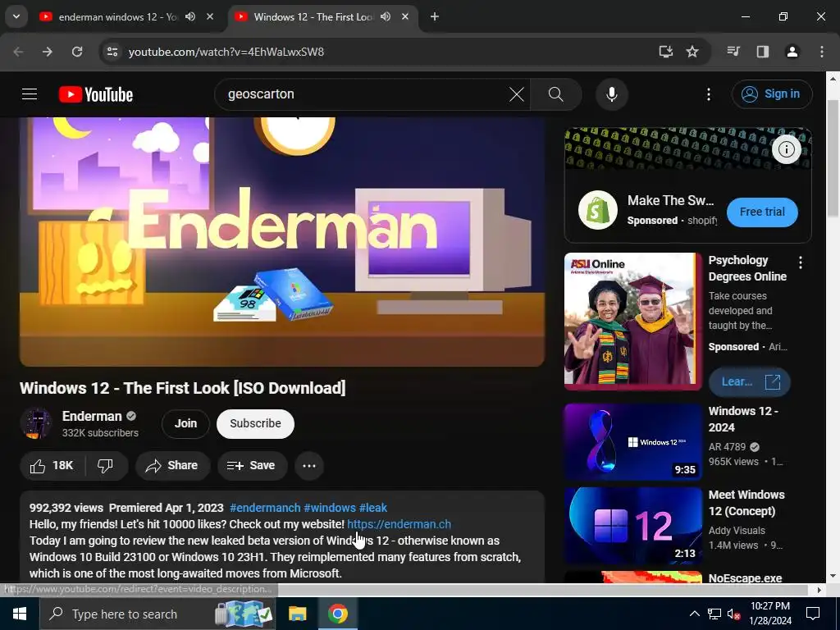Click the ad info icon
This screenshot has width=840, height=630.
(786, 149)
